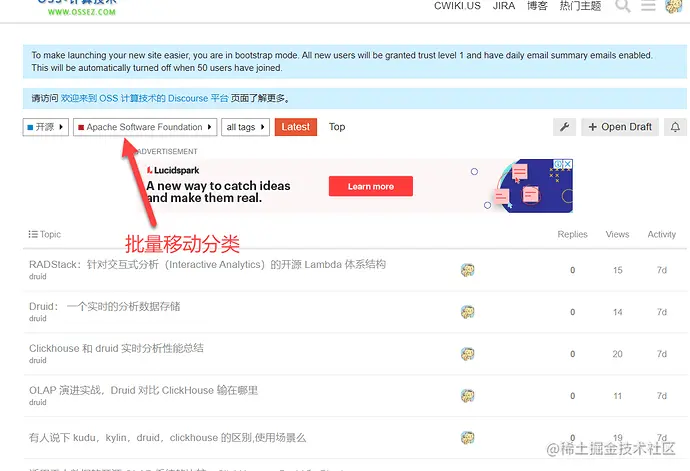690x471 pixels.
Task: Open the RADStack Lambda 体系结构 topic
Action: 207,264
